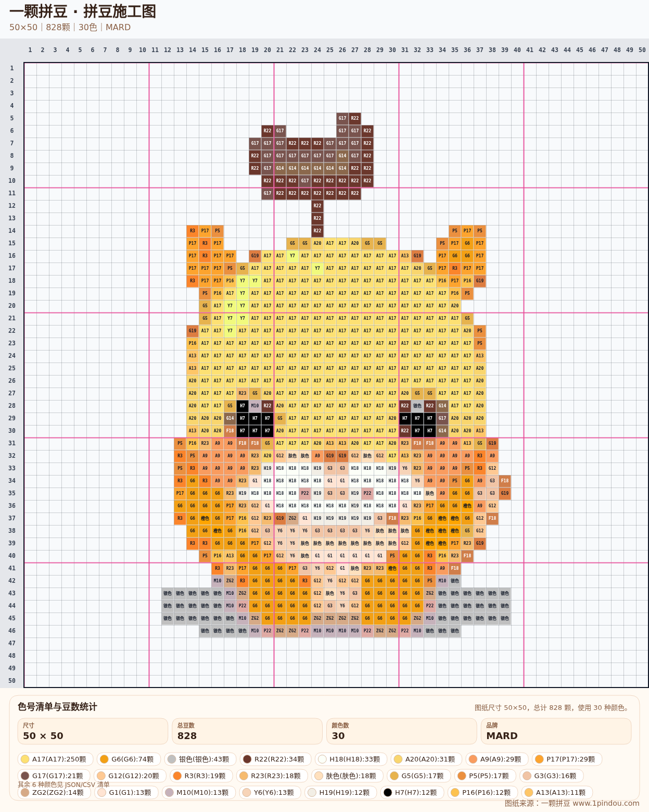Choose the G5(G5):17颗 legend chip

[419, 776]
